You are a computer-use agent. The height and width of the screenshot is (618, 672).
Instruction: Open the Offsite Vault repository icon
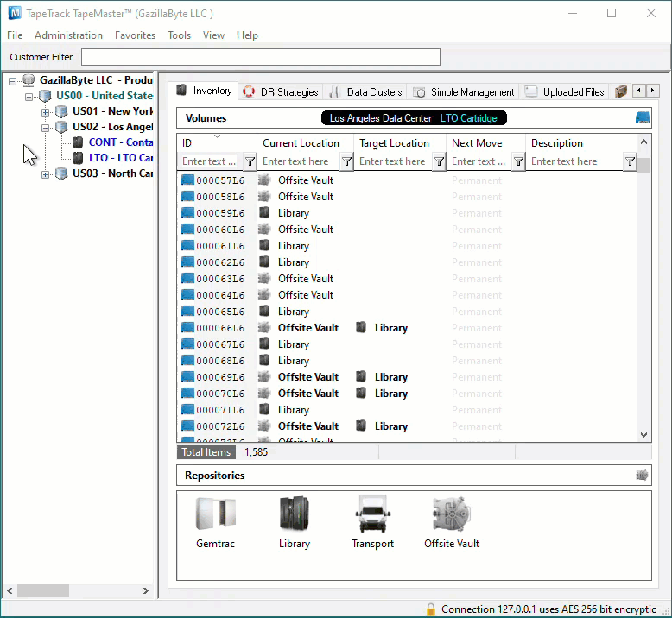[x=452, y=514]
